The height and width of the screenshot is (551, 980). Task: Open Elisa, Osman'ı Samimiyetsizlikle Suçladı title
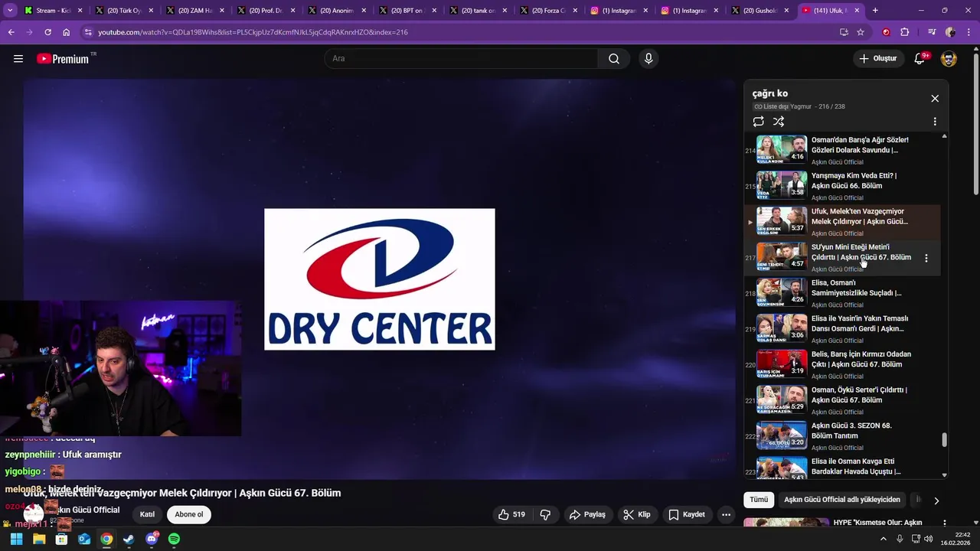pos(856,288)
